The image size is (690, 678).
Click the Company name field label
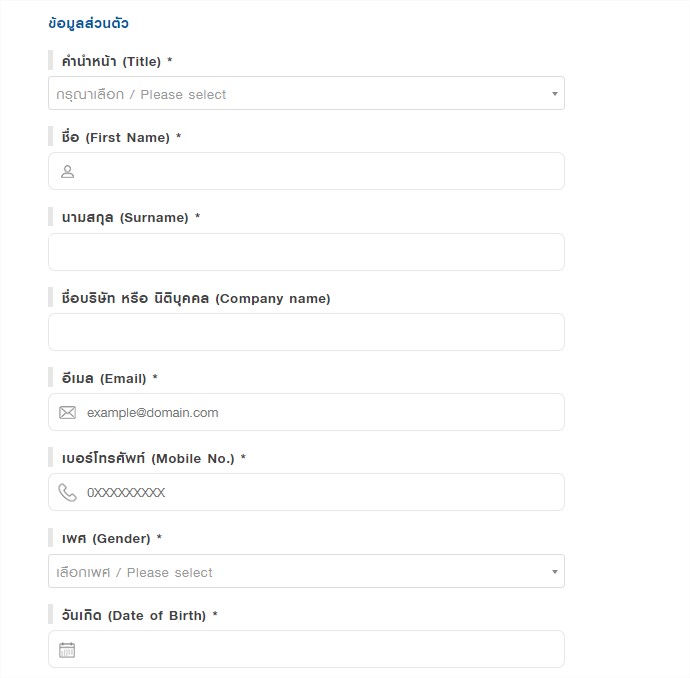point(196,298)
